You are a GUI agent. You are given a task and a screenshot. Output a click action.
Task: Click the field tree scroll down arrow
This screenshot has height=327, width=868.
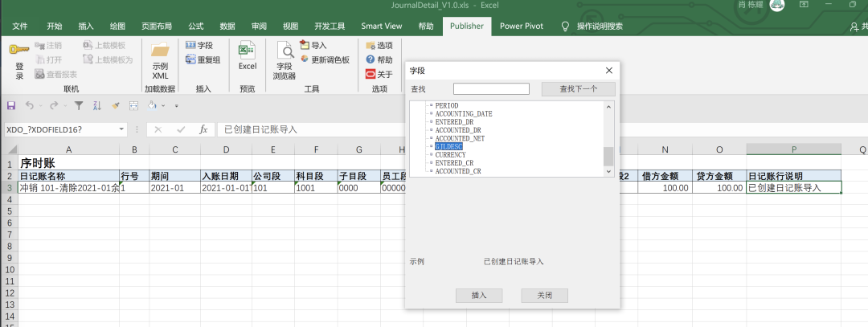[608, 171]
